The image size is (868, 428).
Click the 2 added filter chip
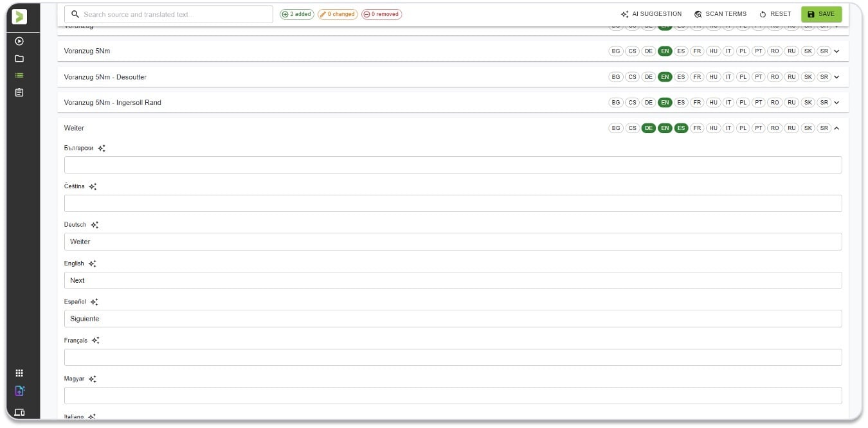(297, 14)
